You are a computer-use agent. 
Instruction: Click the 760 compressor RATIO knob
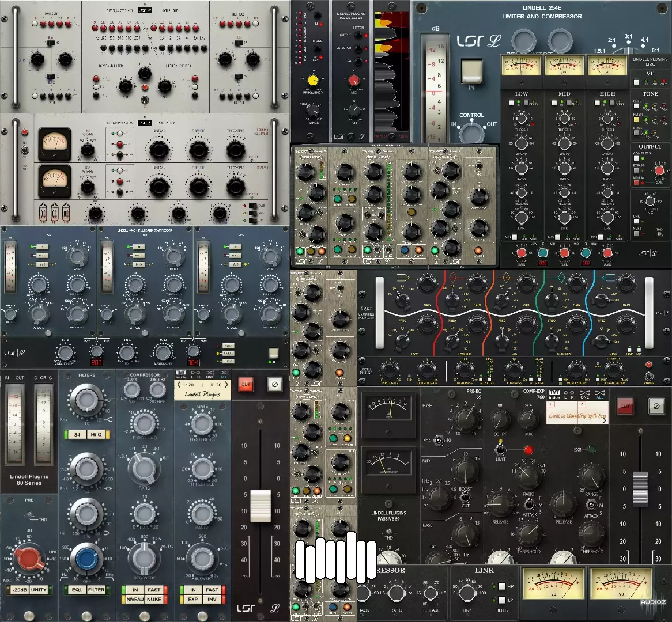(x=528, y=476)
